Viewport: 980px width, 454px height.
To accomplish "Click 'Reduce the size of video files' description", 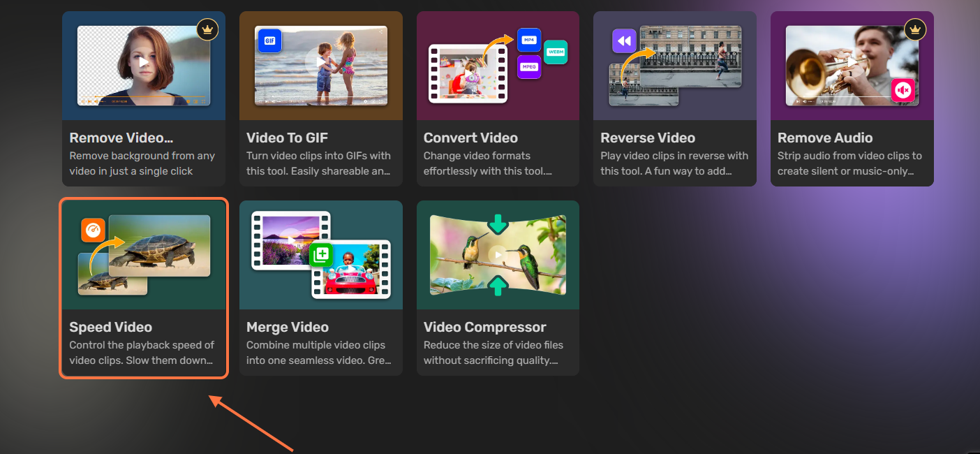I will click(x=493, y=353).
